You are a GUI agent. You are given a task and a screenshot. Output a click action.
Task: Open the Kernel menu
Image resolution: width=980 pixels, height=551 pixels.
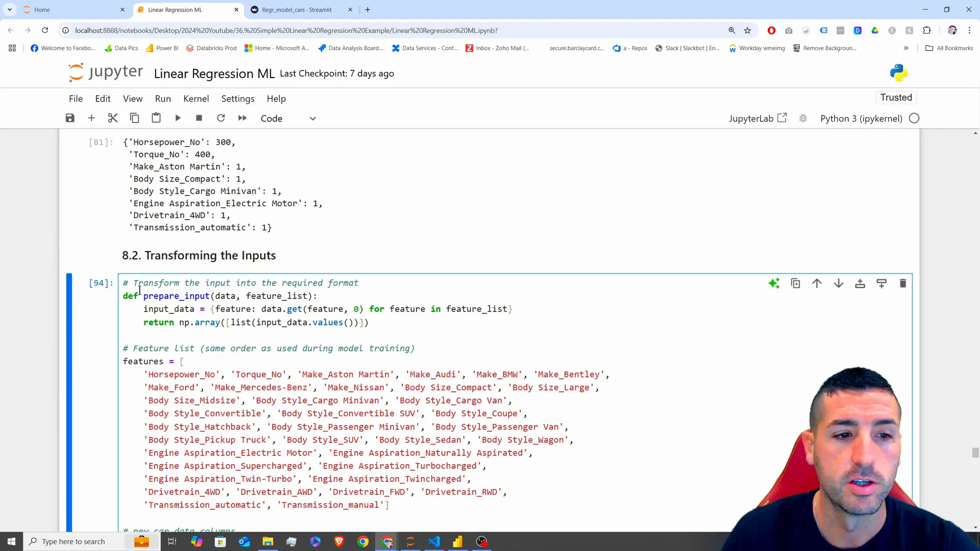pos(196,99)
